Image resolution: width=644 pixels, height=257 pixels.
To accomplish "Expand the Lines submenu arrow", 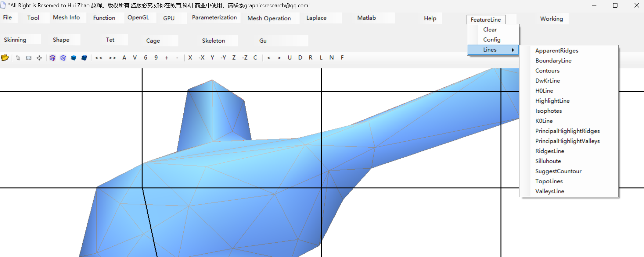I will point(513,50).
